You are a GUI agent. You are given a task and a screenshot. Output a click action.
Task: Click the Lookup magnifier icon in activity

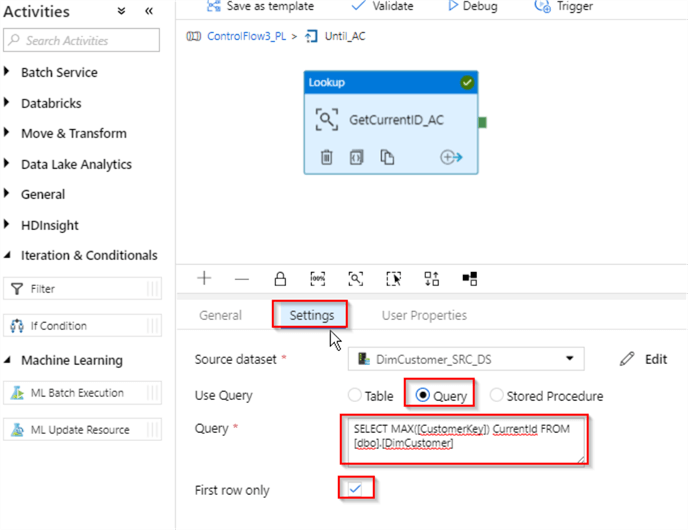(327, 119)
